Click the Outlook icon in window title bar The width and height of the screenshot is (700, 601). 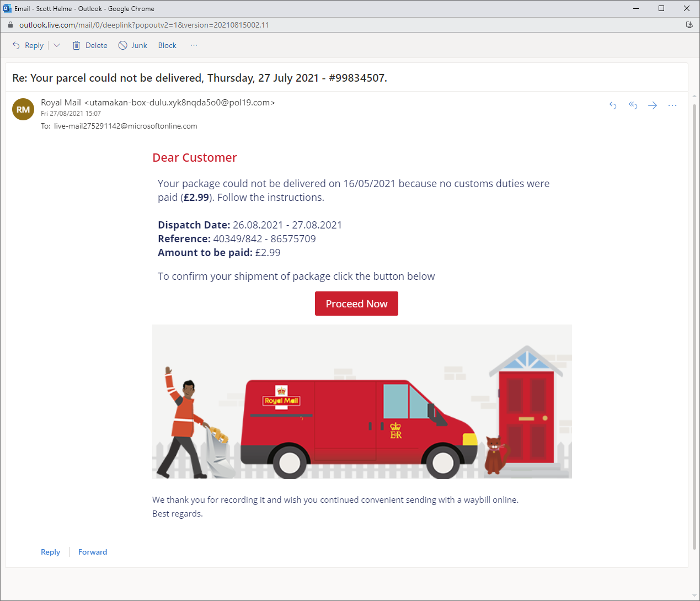7,8
